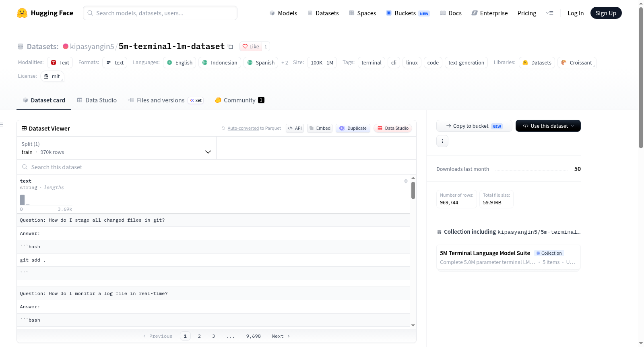Filter by Indonesian language tag
Screen dimensions: 644x347
[x=220, y=62]
